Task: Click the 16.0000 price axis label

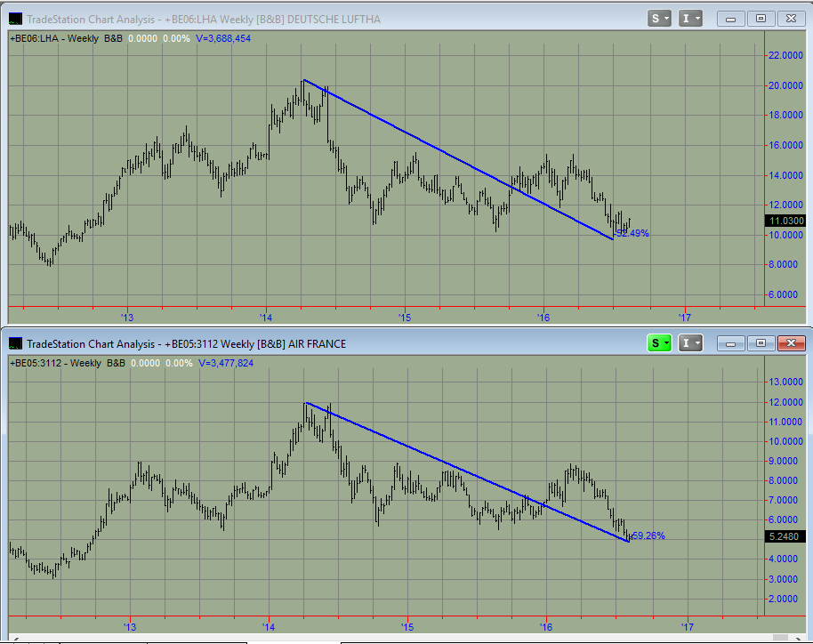Action: point(785,145)
